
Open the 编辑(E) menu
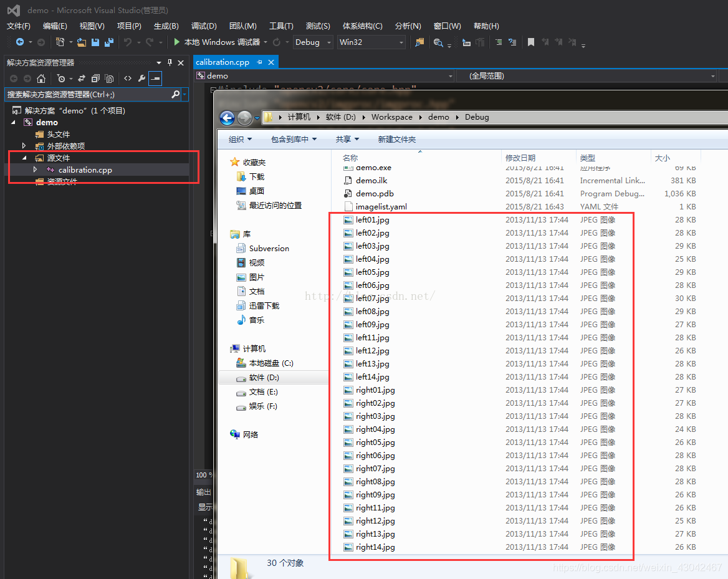tap(55, 26)
